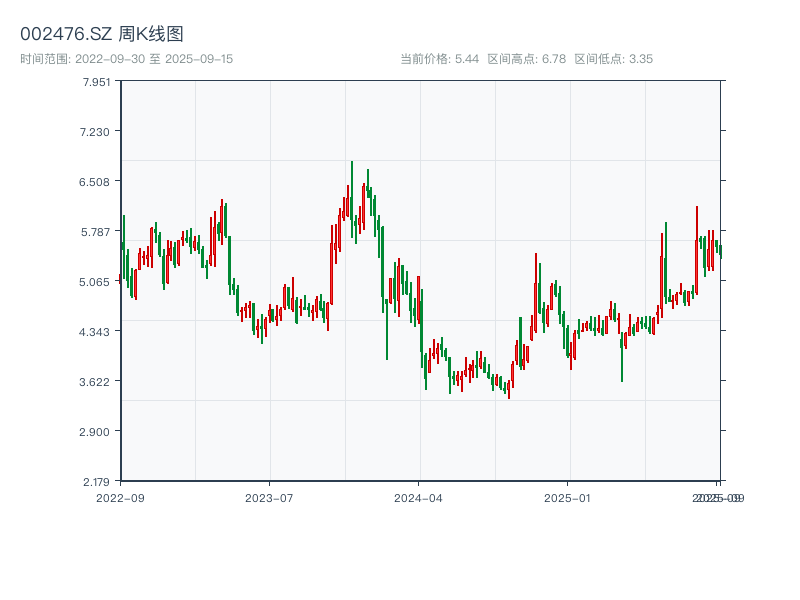Select the 6.508 price axis label
Image resolution: width=800 pixels, height=600 pixels.
pos(97,182)
